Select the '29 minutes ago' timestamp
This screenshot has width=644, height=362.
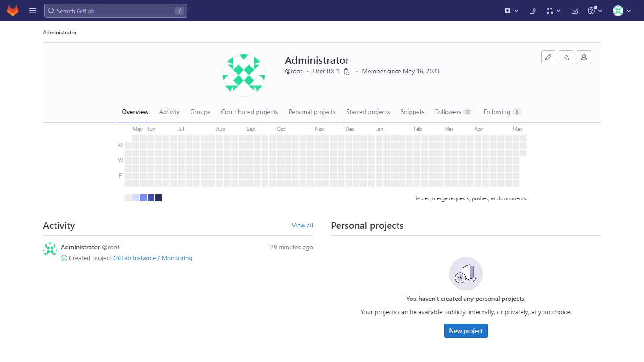pos(292,247)
